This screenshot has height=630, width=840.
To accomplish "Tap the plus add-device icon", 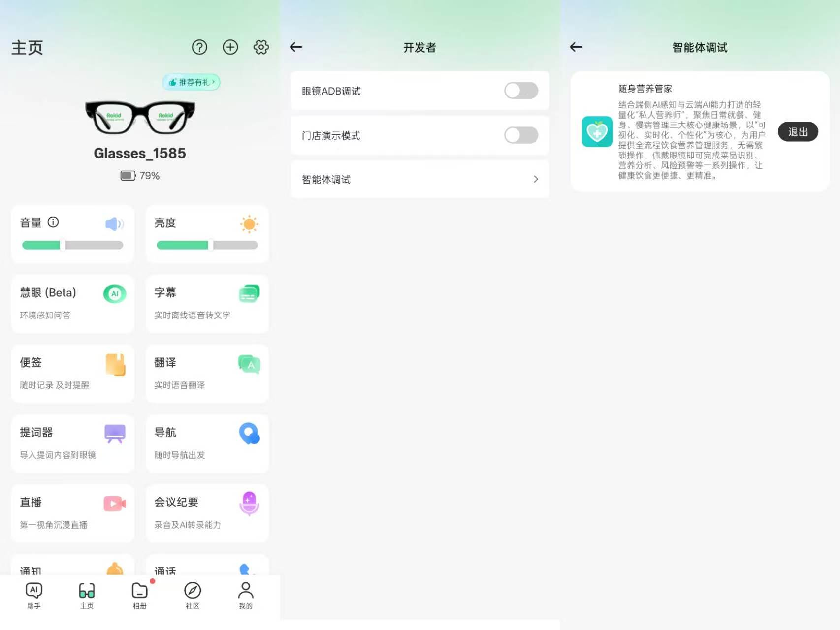I will click(230, 47).
